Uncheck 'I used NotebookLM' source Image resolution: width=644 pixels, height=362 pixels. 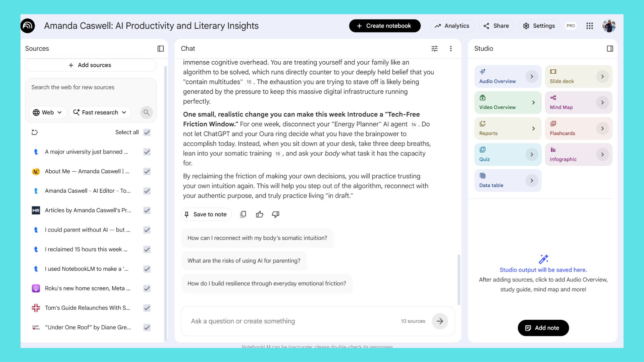147,269
